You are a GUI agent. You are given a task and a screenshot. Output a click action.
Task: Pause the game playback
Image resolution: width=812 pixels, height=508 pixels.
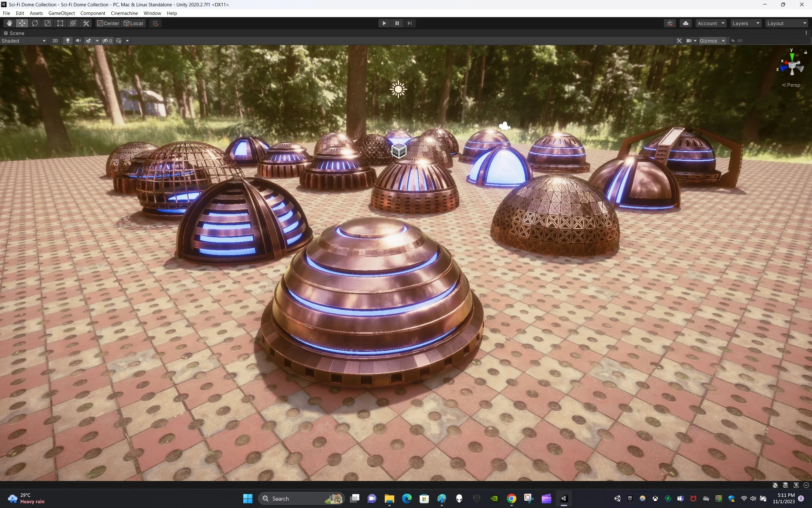click(x=397, y=23)
